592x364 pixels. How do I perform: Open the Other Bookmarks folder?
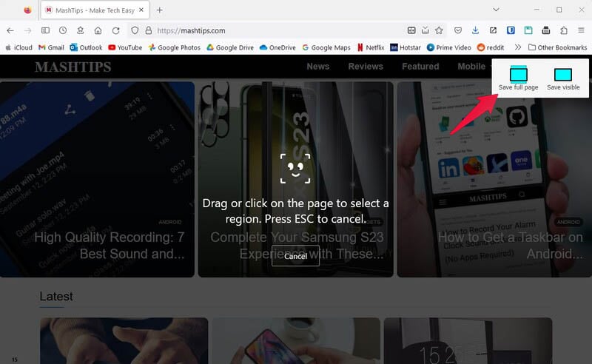(558, 47)
